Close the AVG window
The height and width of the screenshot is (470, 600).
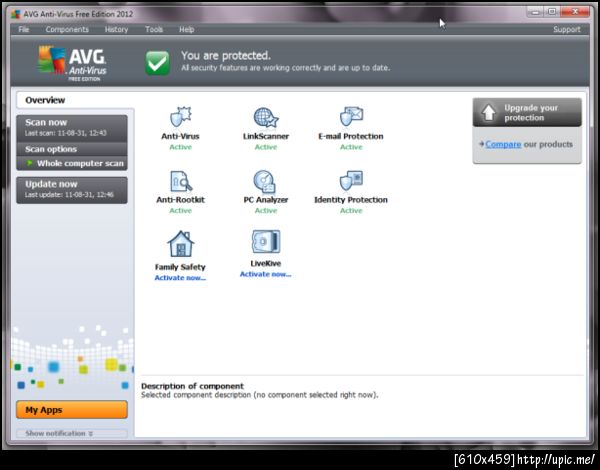tap(575, 12)
